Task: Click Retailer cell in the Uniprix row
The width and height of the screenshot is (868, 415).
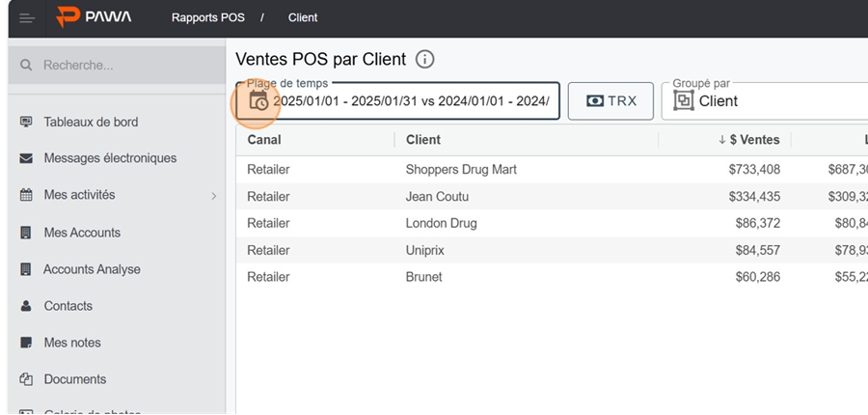Action: point(268,250)
